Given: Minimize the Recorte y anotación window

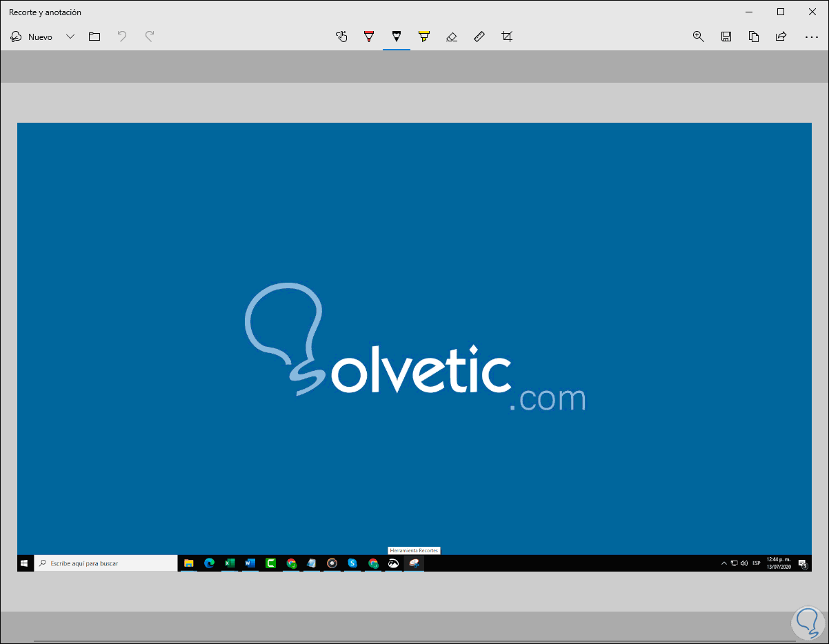Looking at the screenshot, I should [750, 12].
